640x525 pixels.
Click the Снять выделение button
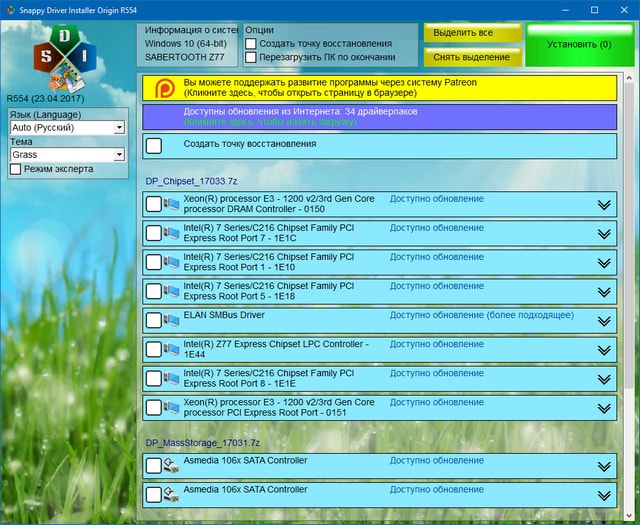[471, 57]
